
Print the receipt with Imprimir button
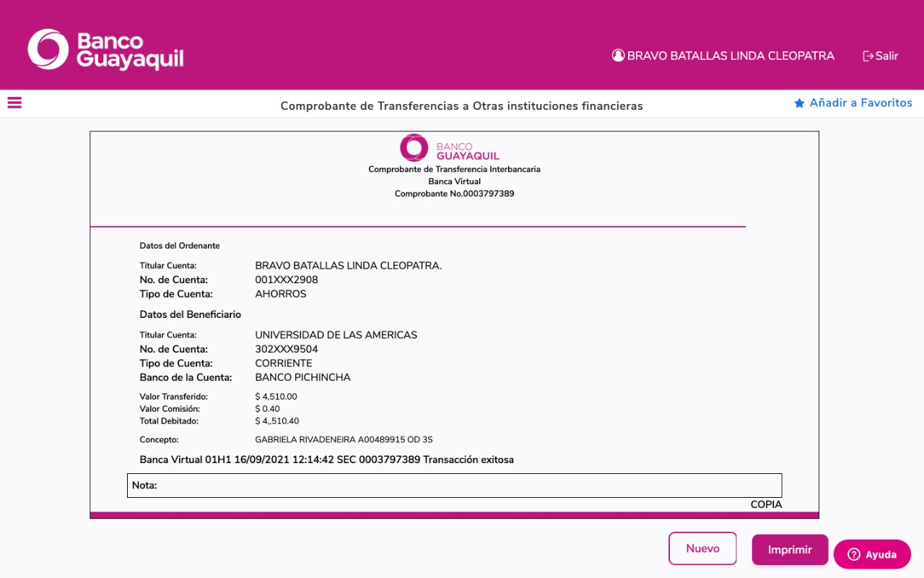(790, 550)
